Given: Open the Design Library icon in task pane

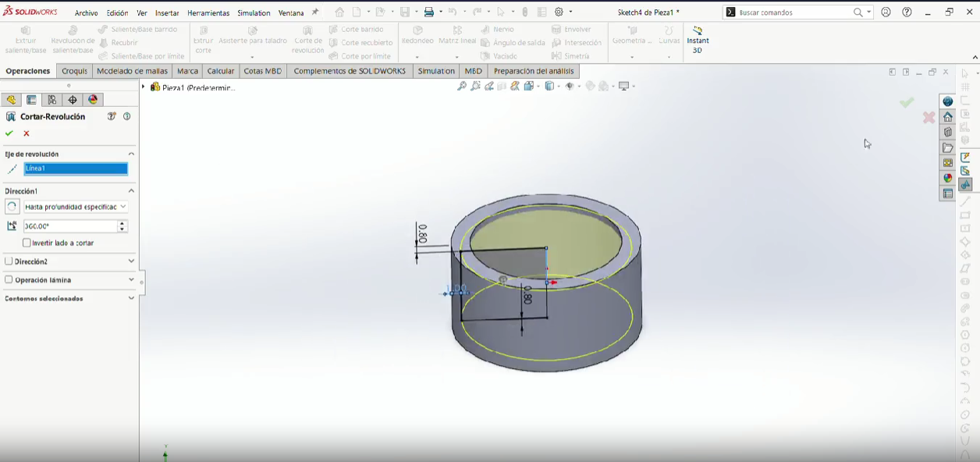Looking at the screenshot, I should (x=948, y=132).
